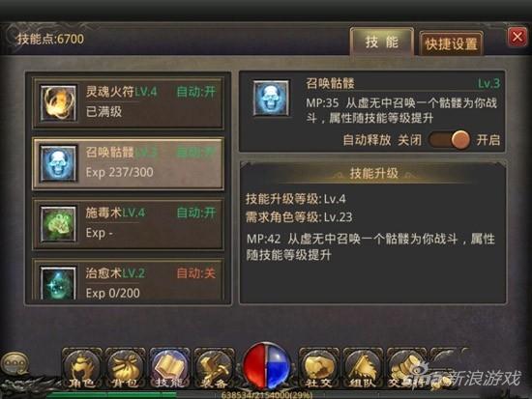Open the 组队 team icon
532x399 pixels.
coord(363,369)
